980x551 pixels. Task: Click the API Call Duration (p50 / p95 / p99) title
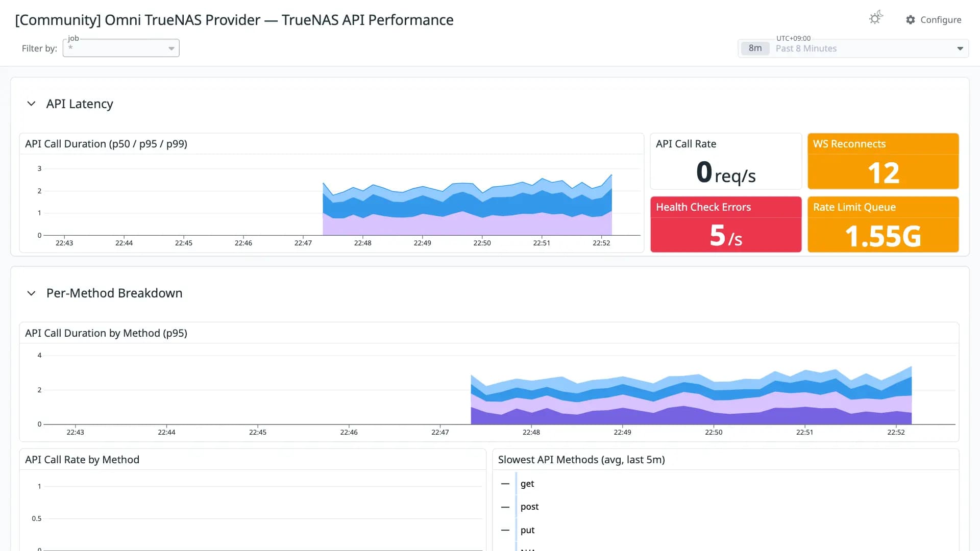[106, 144]
